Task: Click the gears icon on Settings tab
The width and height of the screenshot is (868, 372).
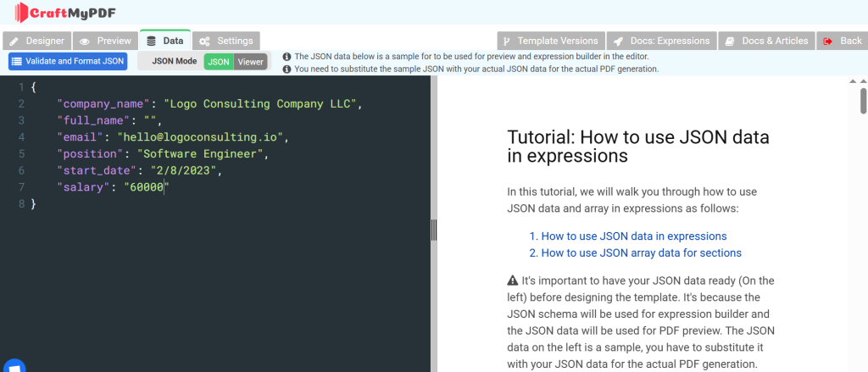Action: [x=204, y=41]
